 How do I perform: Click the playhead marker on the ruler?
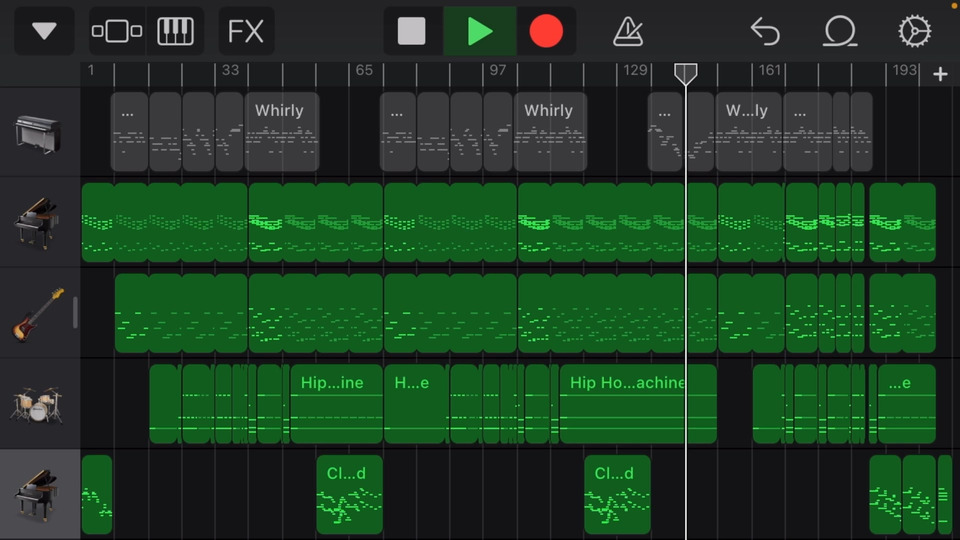point(686,74)
